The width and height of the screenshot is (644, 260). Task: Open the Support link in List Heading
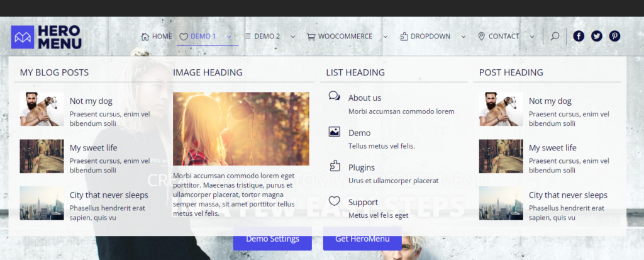tap(363, 202)
